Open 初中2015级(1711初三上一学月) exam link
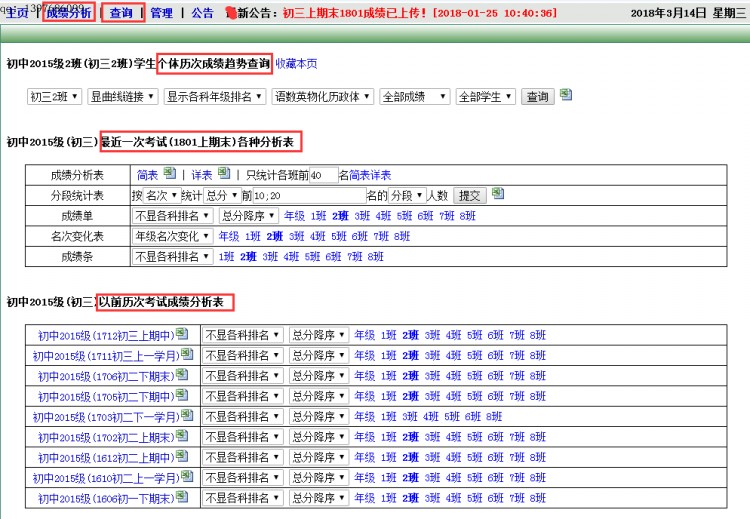 tap(106, 356)
